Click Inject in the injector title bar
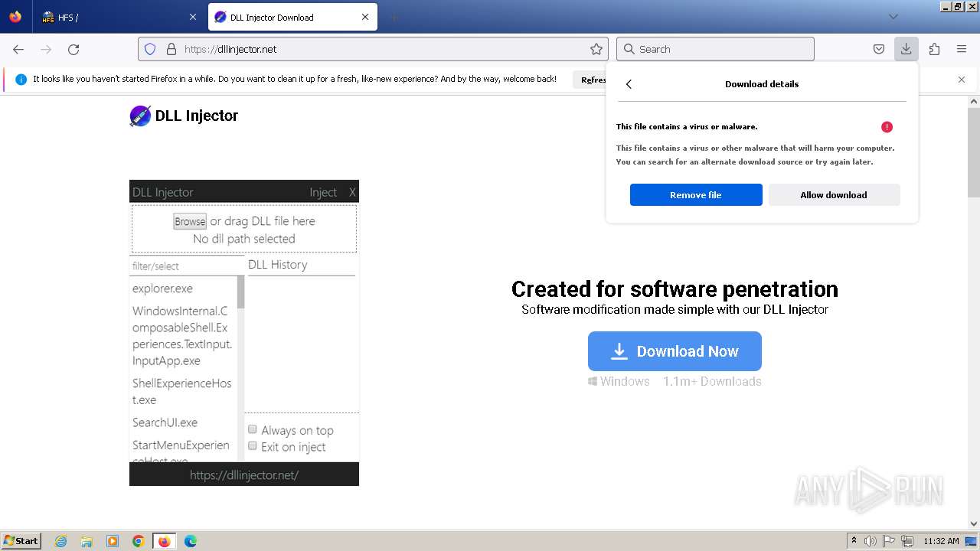 (x=323, y=192)
